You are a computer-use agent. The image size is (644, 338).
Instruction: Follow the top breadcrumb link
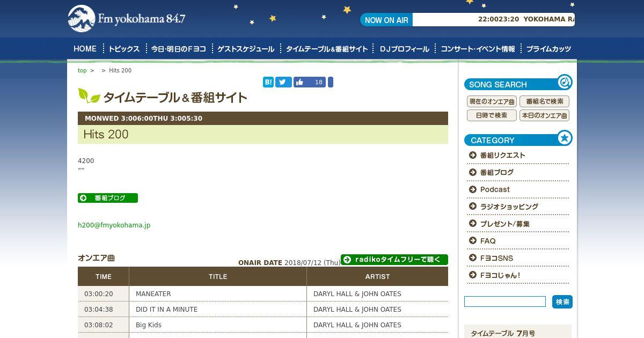82,70
